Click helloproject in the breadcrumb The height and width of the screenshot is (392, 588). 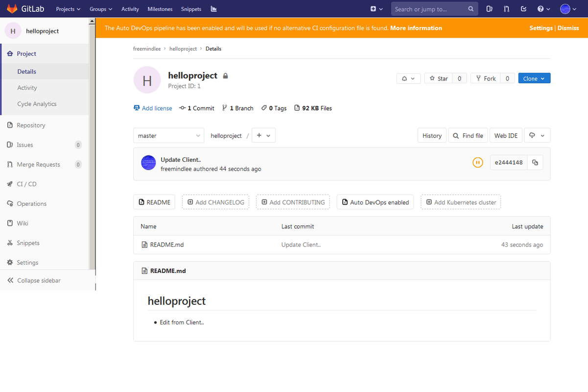point(183,49)
